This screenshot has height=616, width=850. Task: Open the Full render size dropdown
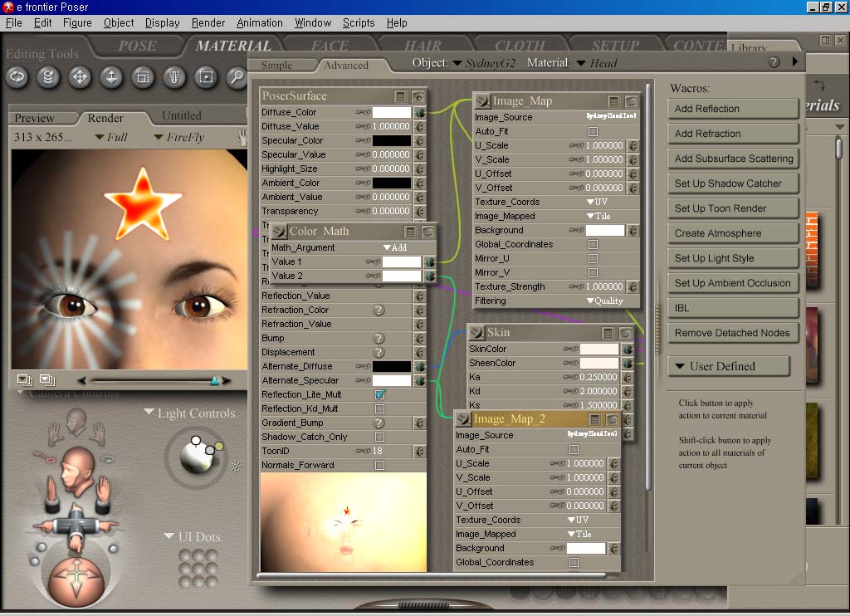tap(111, 137)
